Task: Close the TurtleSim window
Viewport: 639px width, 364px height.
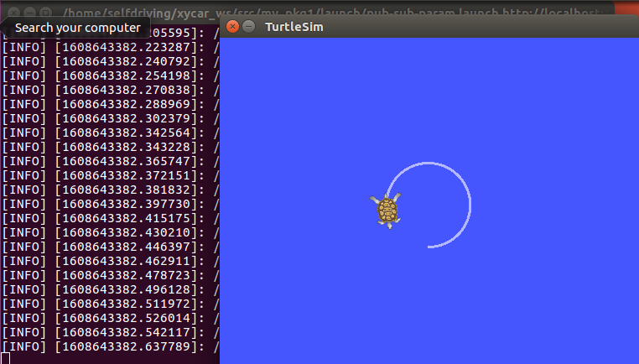Action: coord(232,27)
